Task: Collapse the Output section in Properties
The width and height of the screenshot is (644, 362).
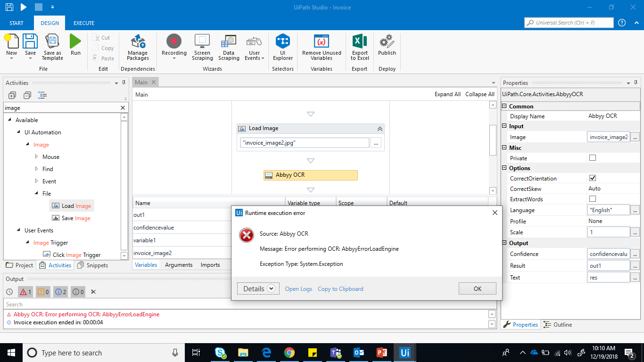Action: coord(504,243)
